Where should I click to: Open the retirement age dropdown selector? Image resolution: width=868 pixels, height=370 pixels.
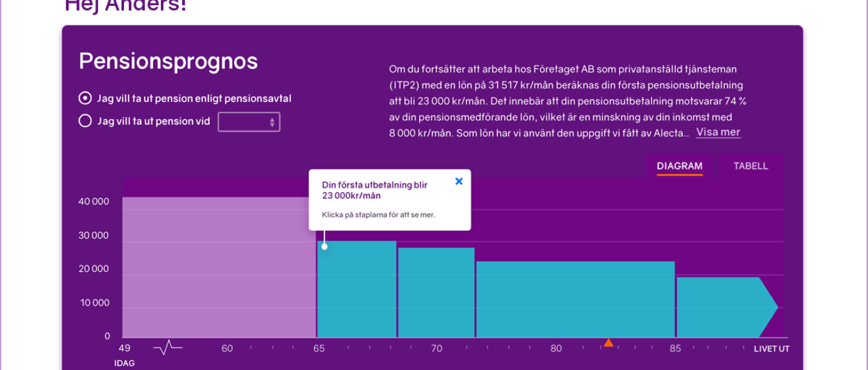click(x=248, y=121)
